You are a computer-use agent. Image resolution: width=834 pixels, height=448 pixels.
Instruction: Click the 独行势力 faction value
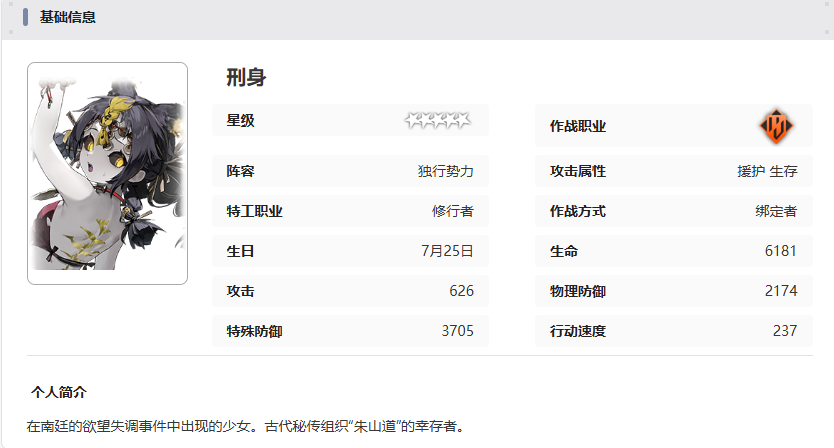click(446, 171)
